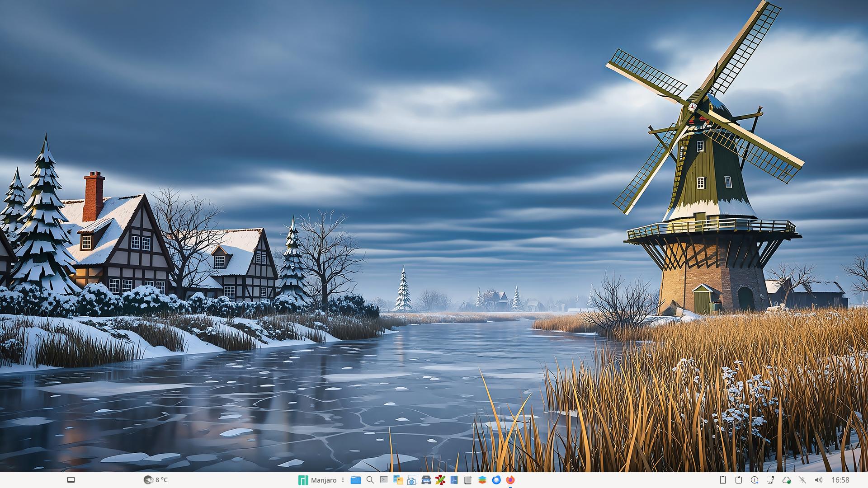The image size is (868, 488).
Task: Open the gray blank document icon
Action: [468, 480]
